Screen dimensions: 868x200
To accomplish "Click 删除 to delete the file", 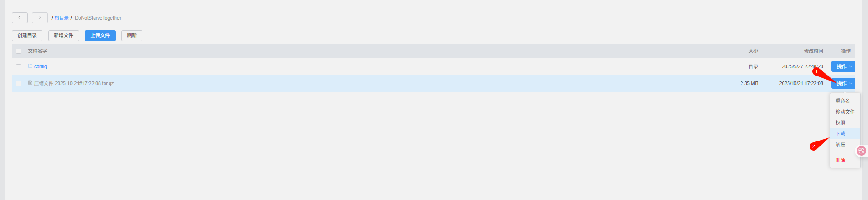I will click(x=840, y=160).
